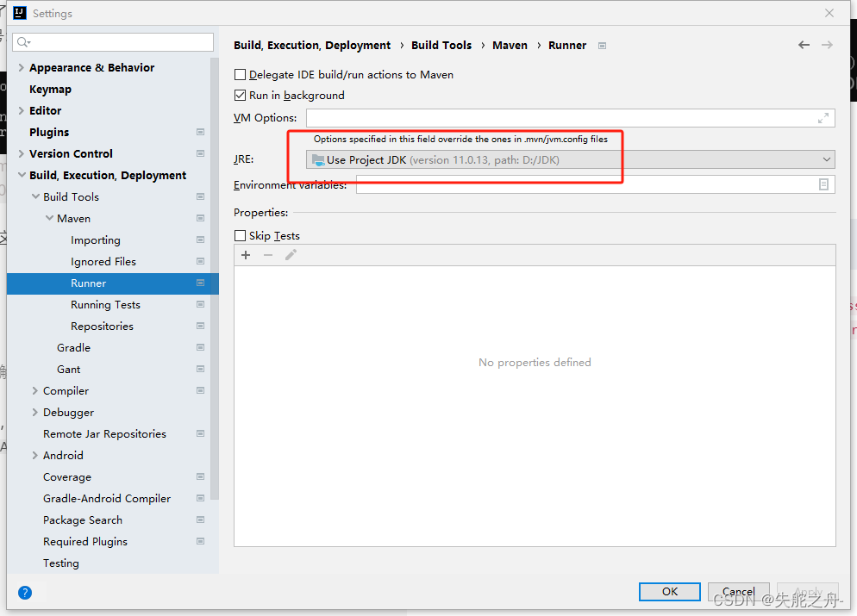The image size is (857, 616).
Task: Click the forward navigation arrow
Action: pyautogui.click(x=827, y=45)
